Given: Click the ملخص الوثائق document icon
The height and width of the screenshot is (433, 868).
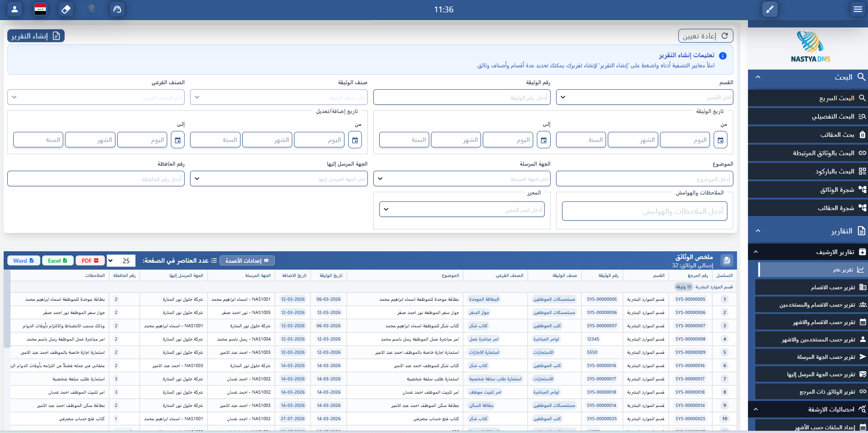Looking at the screenshot, I should click(726, 261).
